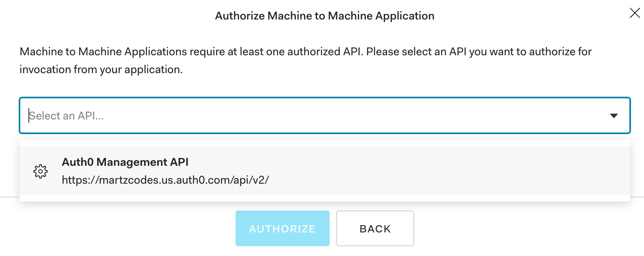This screenshot has width=644, height=256.
Task: Go back with the BACK button
Action: point(375,228)
